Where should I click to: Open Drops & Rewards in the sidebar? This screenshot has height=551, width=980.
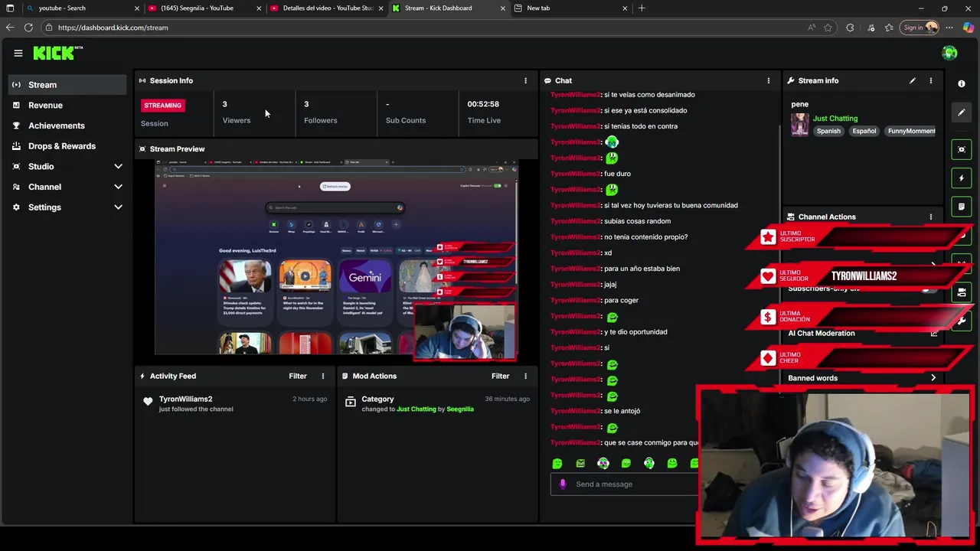point(67,146)
